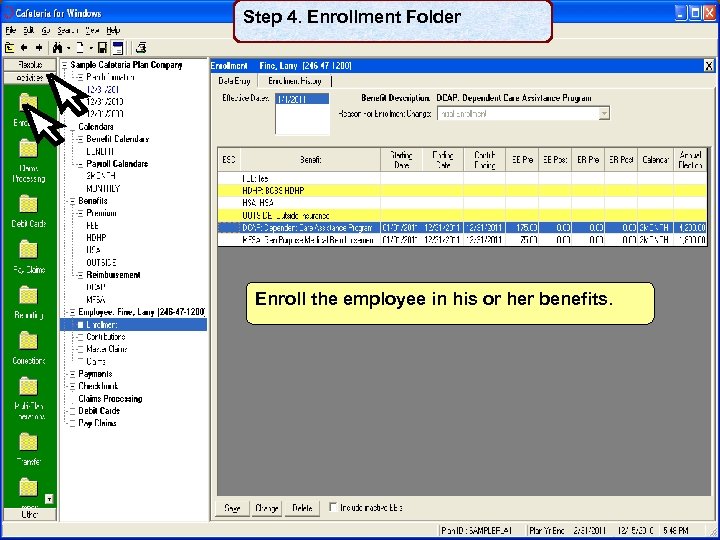Click the Annual Election column header
This screenshot has height=540, width=720.
[690, 160]
